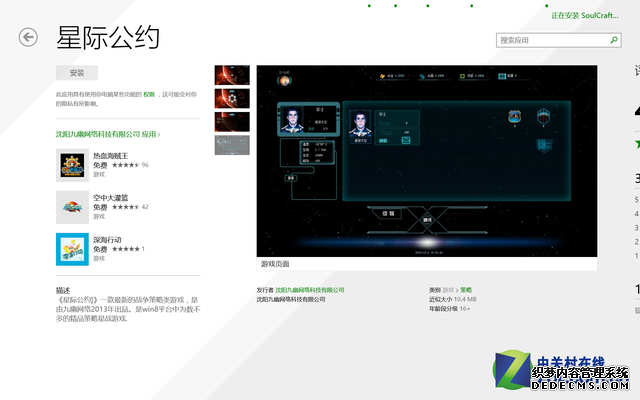Click the 近似大小 10.4 MB text
The image size is (640, 400).
click(452, 299)
